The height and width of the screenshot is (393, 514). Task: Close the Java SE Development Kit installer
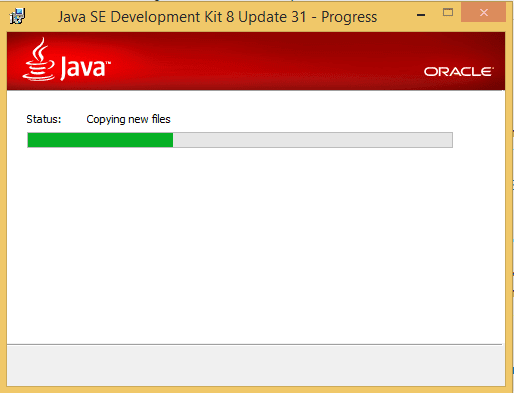tap(483, 13)
